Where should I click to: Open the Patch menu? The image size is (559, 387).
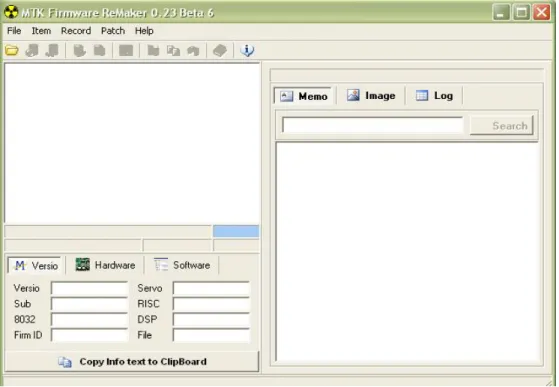coord(113,31)
